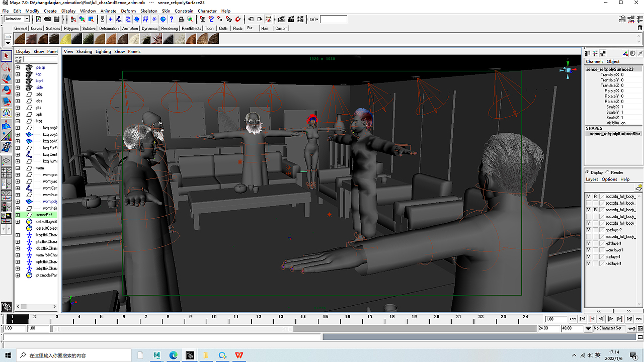Expand the zdq node in outliner
644x362 pixels.
(x=18, y=94)
